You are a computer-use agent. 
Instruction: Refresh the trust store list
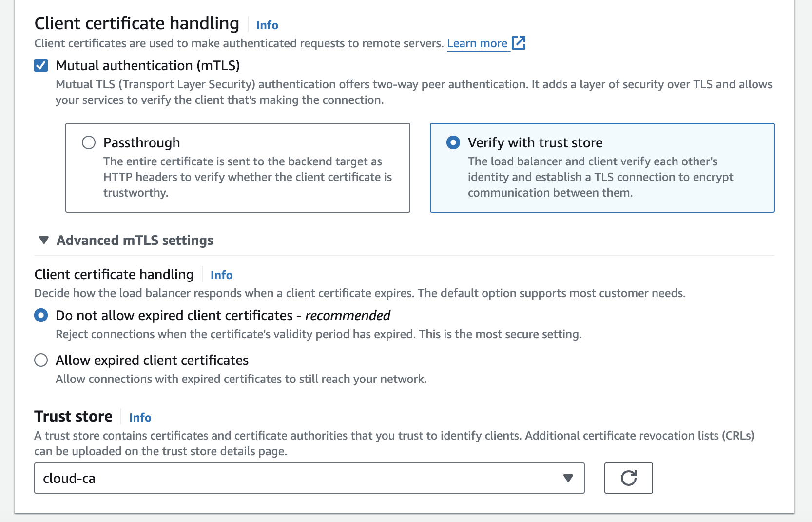click(628, 478)
